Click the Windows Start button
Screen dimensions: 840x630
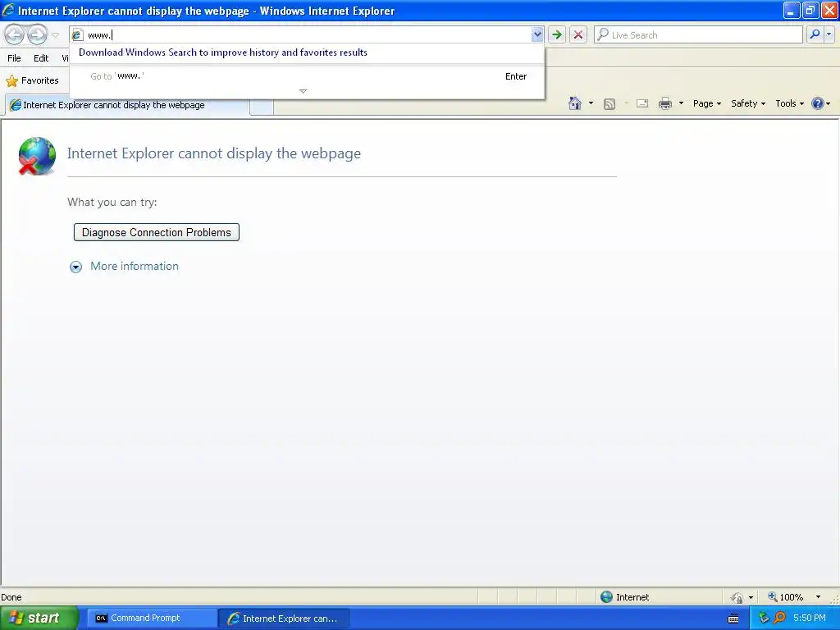pos(39,619)
